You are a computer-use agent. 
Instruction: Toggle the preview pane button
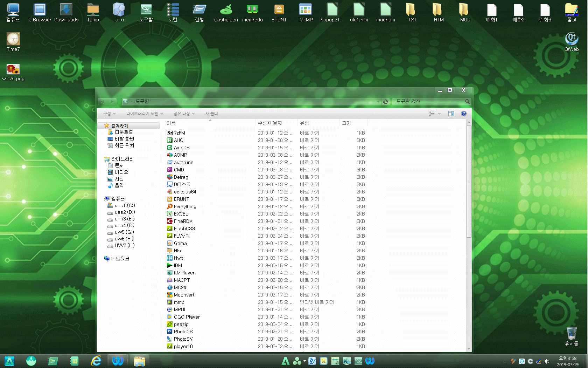(x=451, y=114)
